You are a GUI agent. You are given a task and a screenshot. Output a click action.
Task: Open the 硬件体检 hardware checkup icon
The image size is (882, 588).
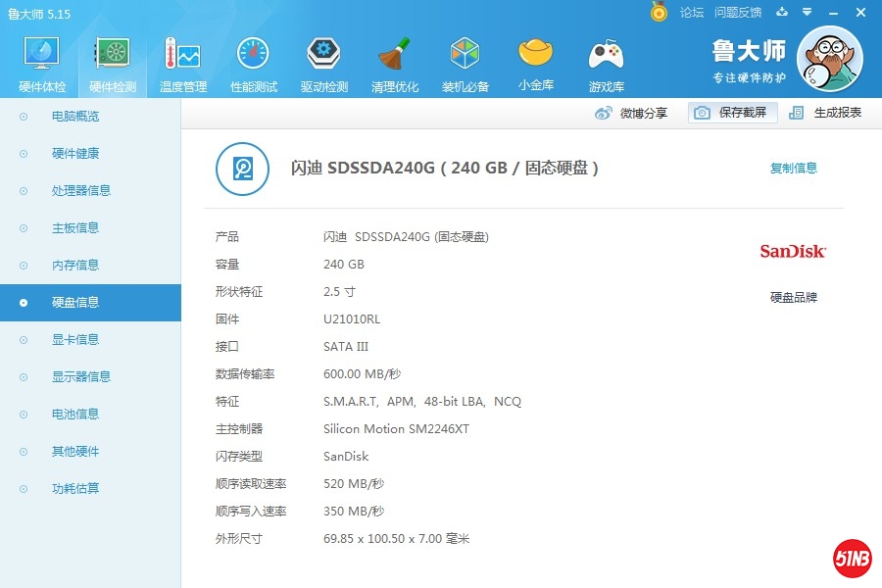point(42,55)
